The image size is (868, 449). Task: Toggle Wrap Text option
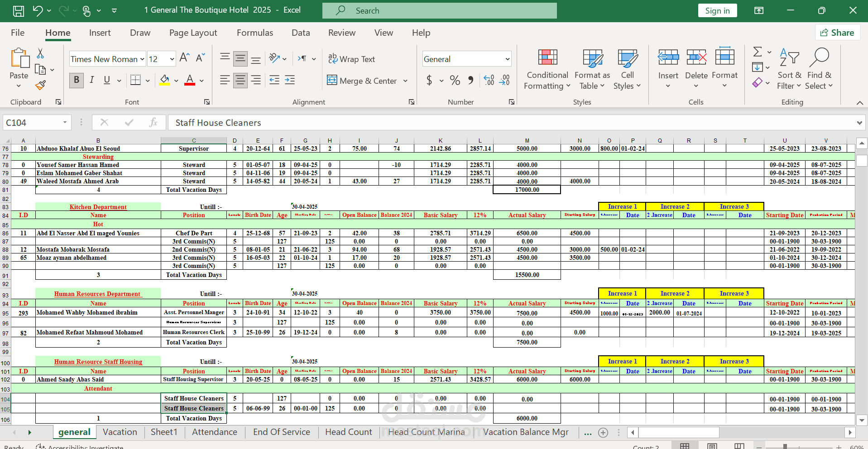pyautogui.click(x=351, y=59)
